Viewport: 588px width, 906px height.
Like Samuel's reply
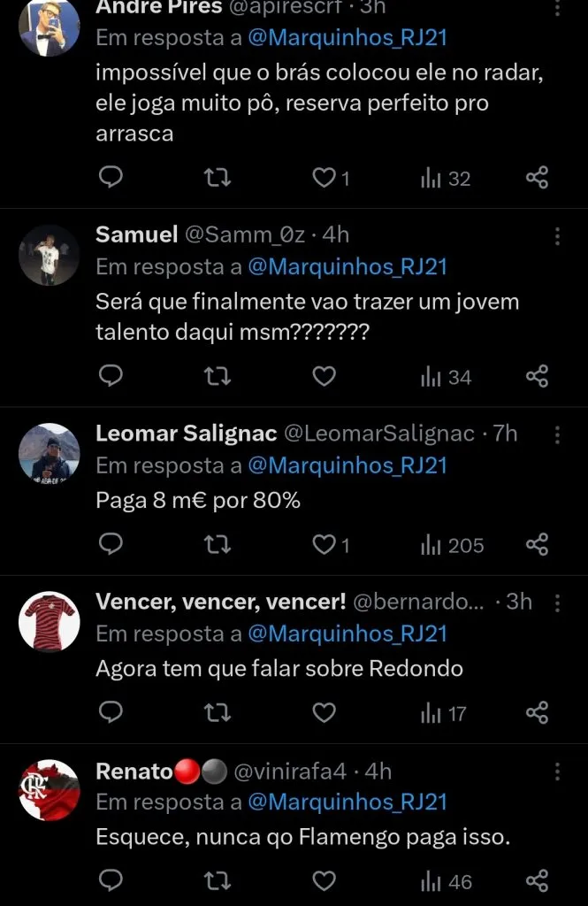pyautogui.click(x=324, y=376)
